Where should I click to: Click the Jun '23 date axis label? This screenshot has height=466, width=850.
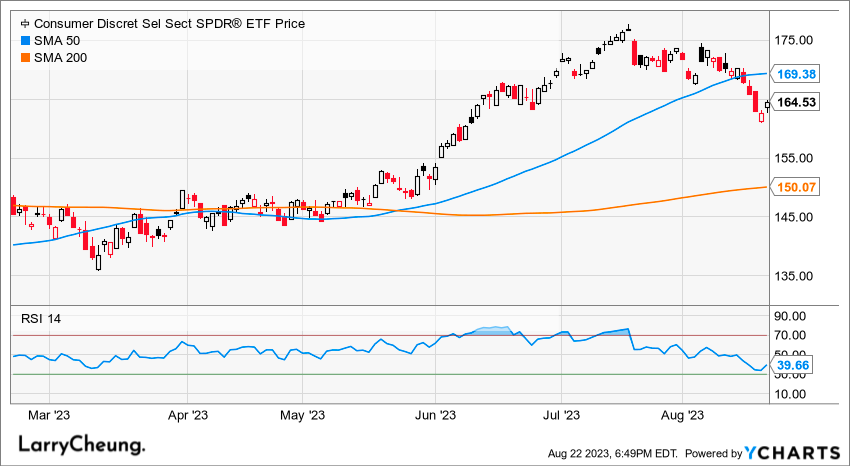(x=436, y=416)
